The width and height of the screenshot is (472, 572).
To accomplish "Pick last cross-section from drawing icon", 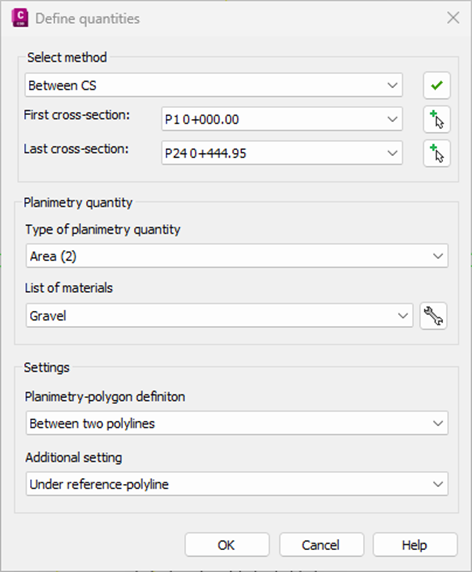I will pos(437,153).
